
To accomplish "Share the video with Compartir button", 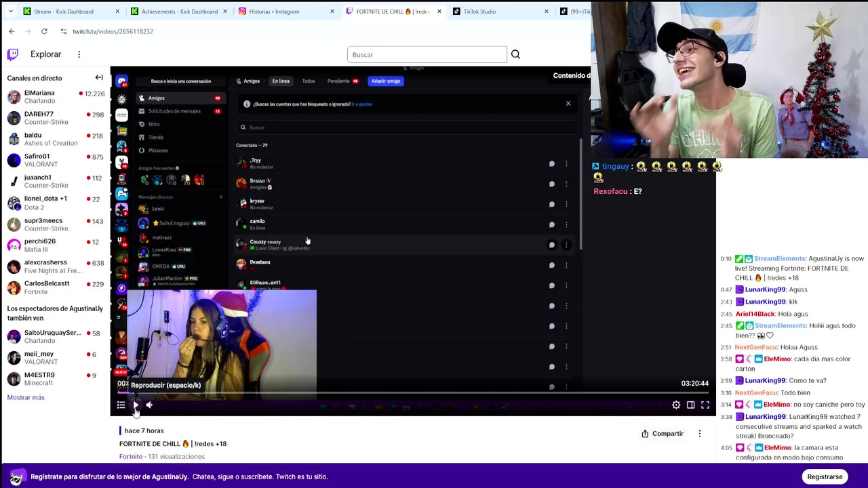I will click(x=663, y=434).
